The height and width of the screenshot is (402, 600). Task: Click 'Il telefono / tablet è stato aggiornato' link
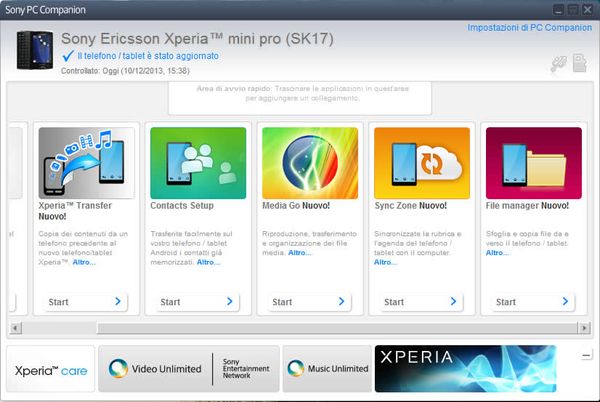coord(148,56)
